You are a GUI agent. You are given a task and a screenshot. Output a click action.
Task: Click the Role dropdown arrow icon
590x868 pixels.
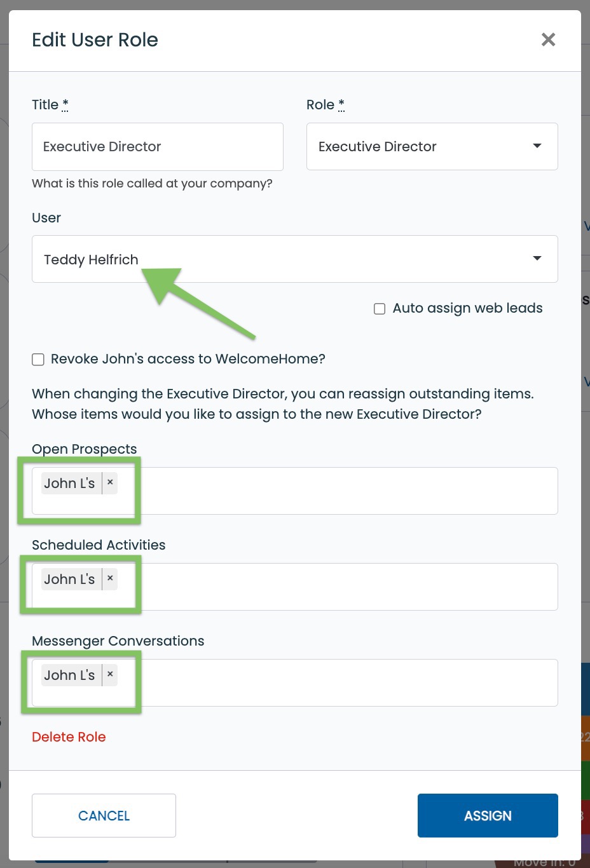(x=537, y=146)
